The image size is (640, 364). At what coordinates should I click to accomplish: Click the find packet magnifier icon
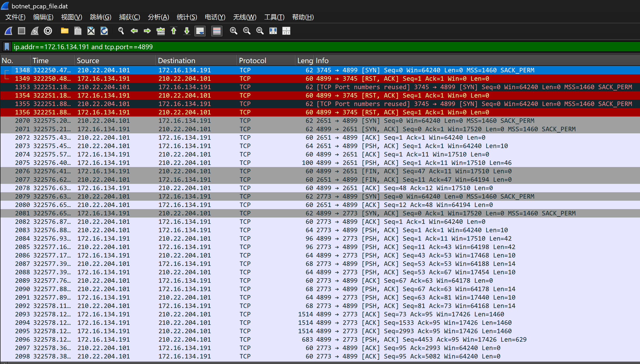(121, 31)
